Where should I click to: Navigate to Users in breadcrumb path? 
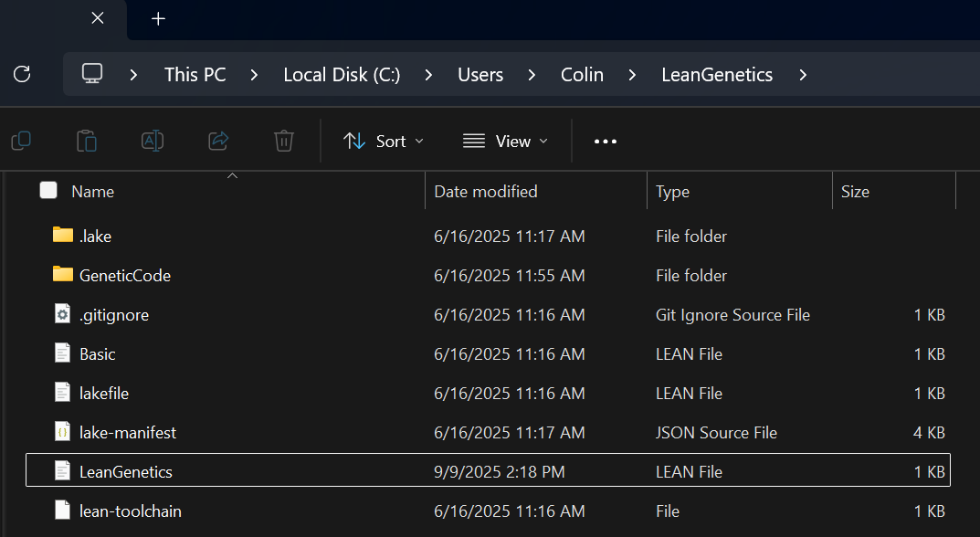click(480, 75)
